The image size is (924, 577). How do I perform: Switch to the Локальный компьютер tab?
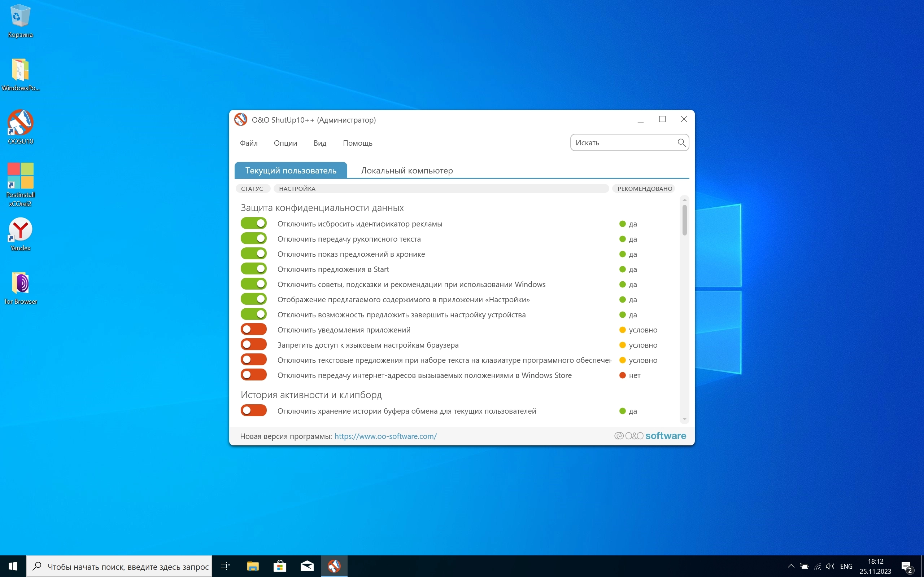coord(407,171)
